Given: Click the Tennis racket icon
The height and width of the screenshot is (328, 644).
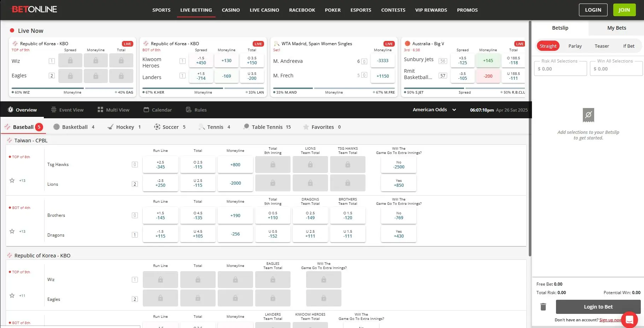Looking at the screenshot, I should click(x=202, y=127).
